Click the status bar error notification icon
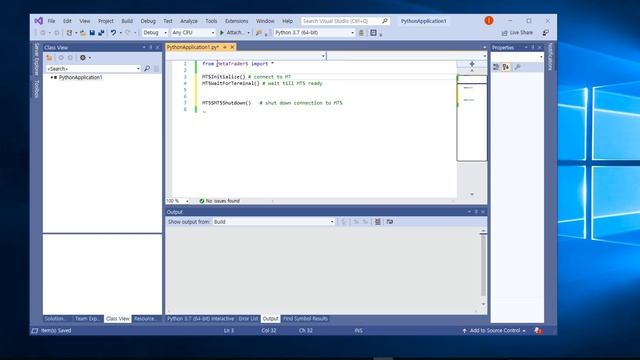The width and height of the screenshot is (640, 360). (538, 331)
